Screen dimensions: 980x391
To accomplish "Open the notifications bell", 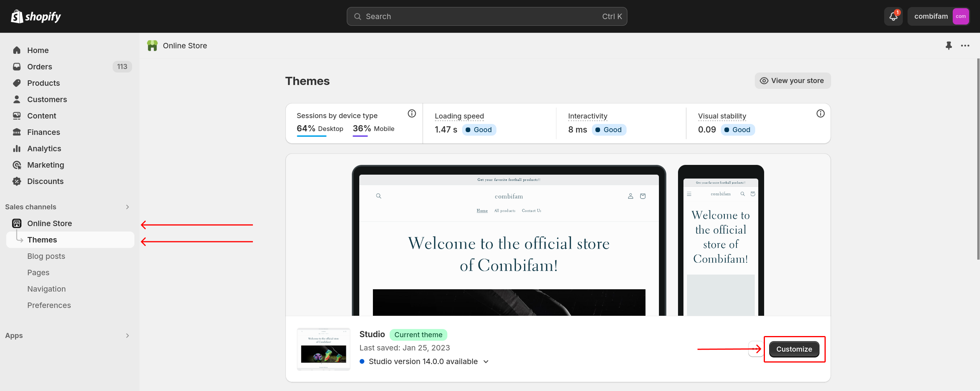I will pos(893,16).
